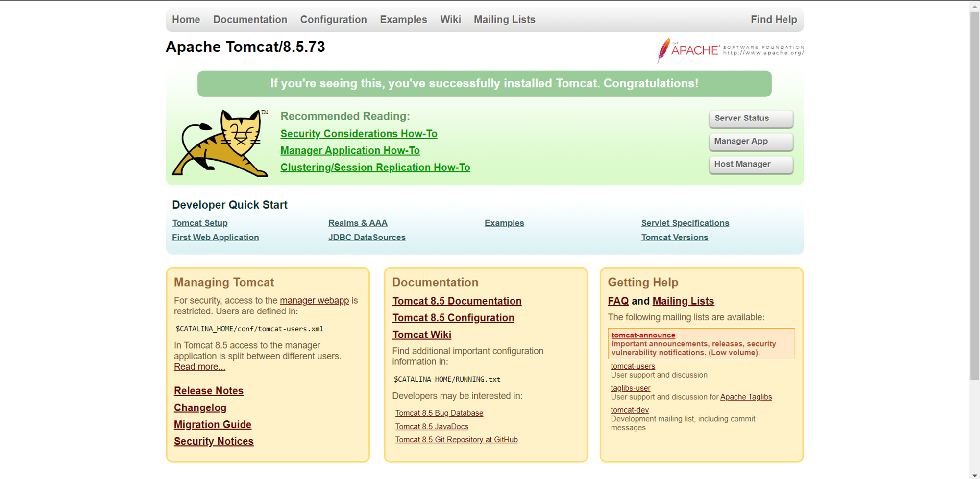
Task: Click the Recommended Reading: heading
Action: point(345,117)
